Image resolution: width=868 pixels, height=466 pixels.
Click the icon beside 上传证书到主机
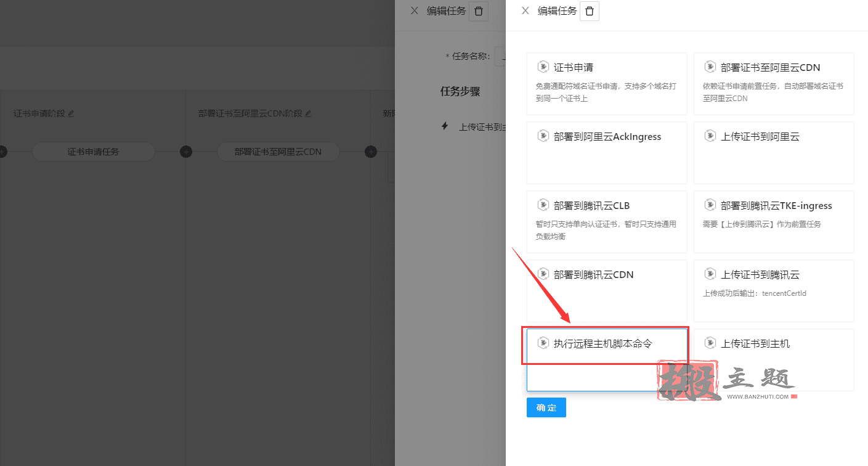coord(710,343)
